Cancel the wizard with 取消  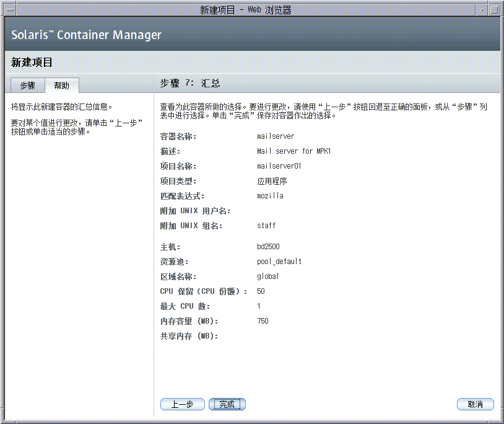point(475,404)
